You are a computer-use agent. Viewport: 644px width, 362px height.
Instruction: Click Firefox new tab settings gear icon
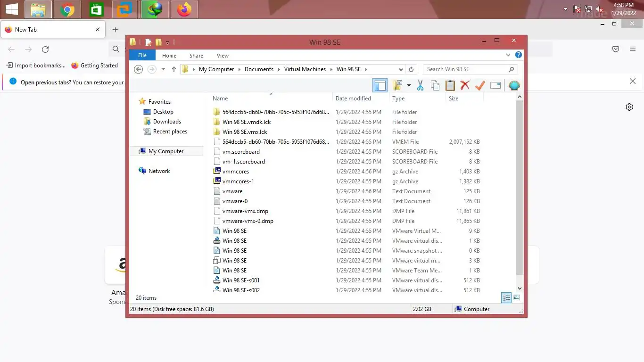629,107
